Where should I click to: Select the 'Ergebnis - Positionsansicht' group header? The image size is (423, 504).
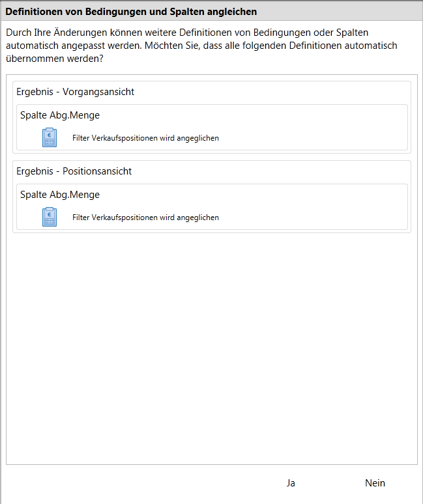tap(74, 171)
